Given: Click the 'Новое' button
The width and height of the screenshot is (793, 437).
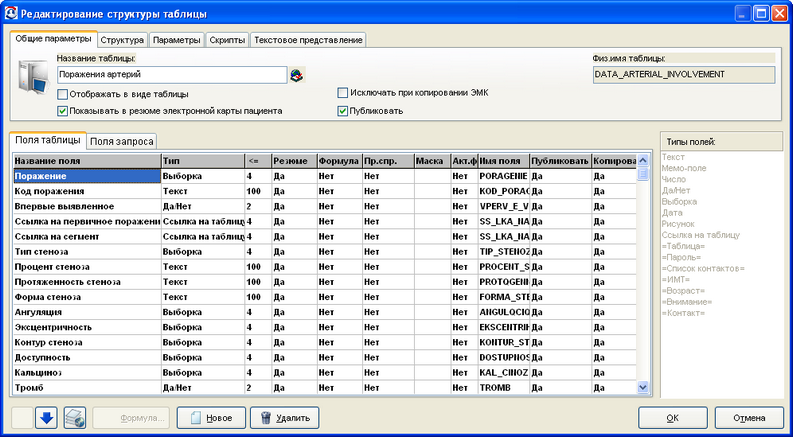Looking at the screenshot, I should 211,418.
